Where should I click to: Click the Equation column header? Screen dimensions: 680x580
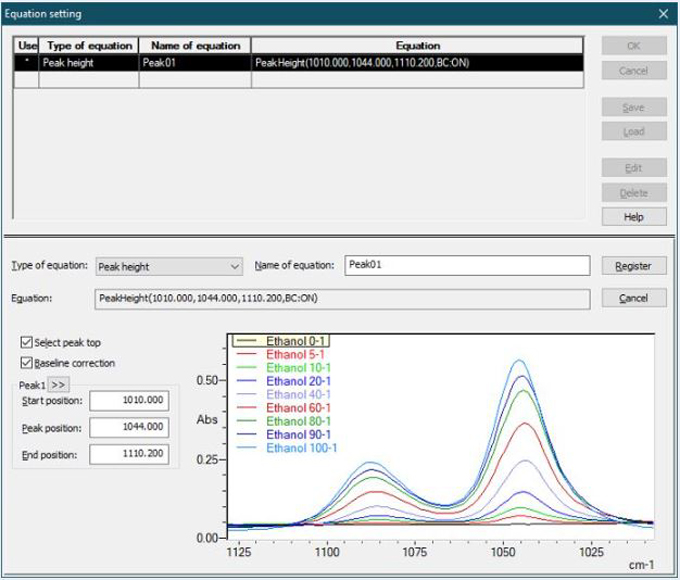[417, 45]
